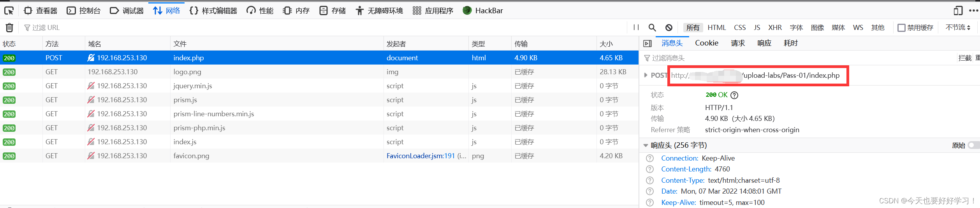Switch to the 请求 request tab

[738, 43]
